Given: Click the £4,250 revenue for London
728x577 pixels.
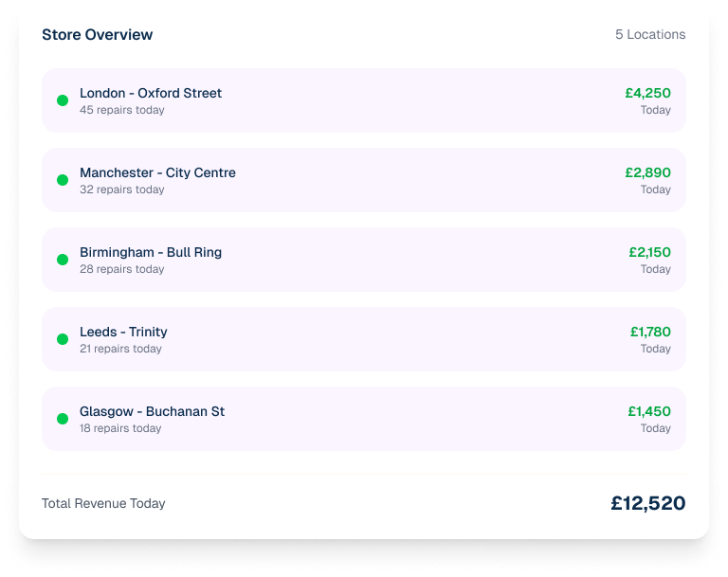Looking at the screenshot, I should click(647, 93).
